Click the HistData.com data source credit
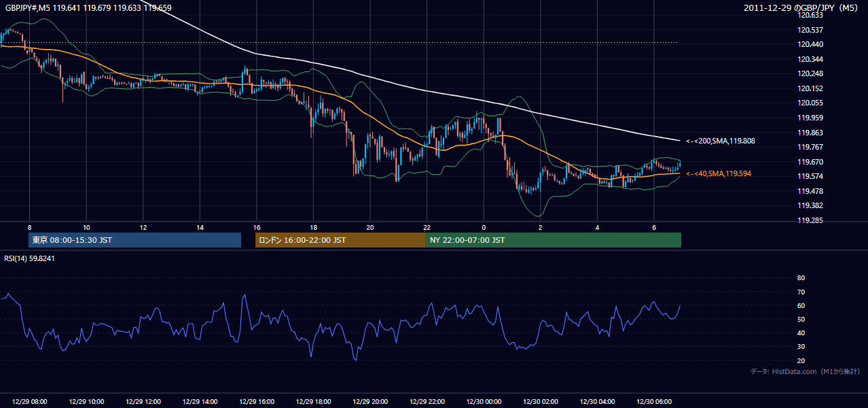This screenshot has width=868, height=408. click(806, 372)
